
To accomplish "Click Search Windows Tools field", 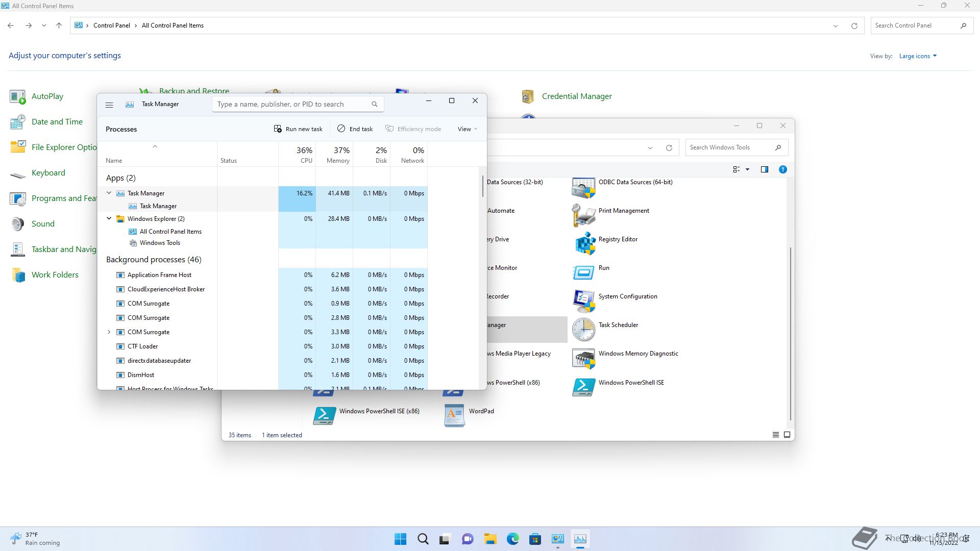I will point(737,147).
